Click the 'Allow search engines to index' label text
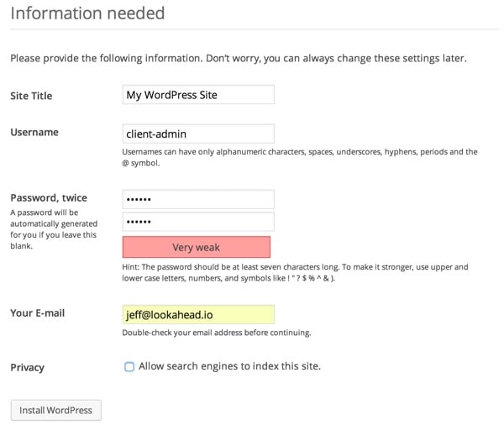This screenshot has height=425, width=504. (229, 366)
